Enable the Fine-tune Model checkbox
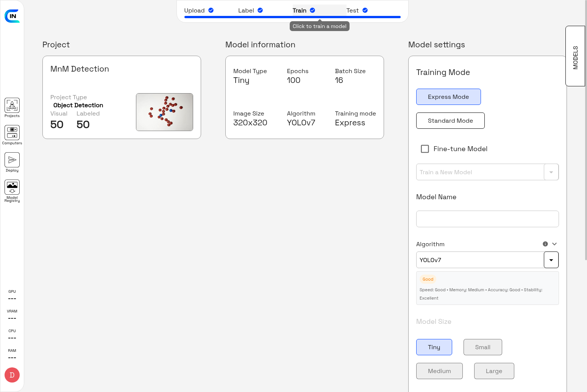587x392 pixels. tap(425, 149)
